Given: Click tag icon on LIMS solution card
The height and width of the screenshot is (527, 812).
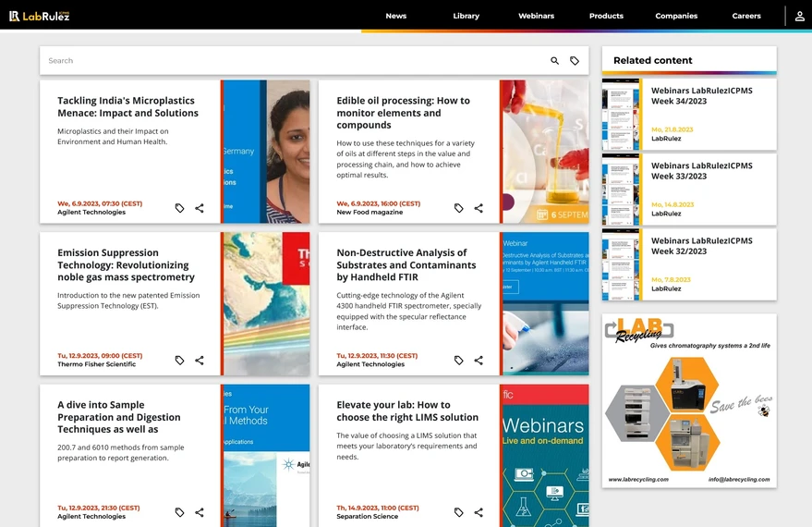Looking at the screenshot, I should click(x=459, y=512).
